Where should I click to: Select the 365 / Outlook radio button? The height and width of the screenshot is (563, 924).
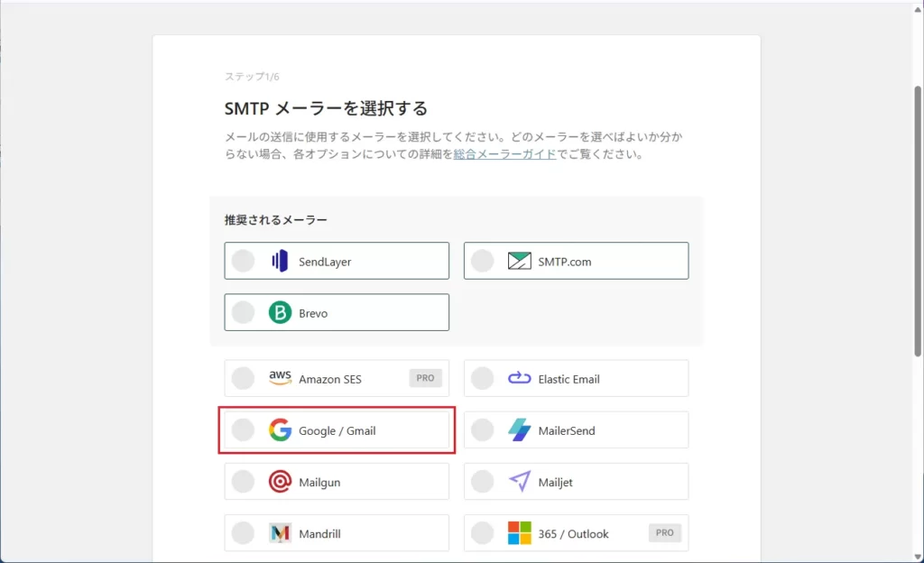[x=482, y=533]
